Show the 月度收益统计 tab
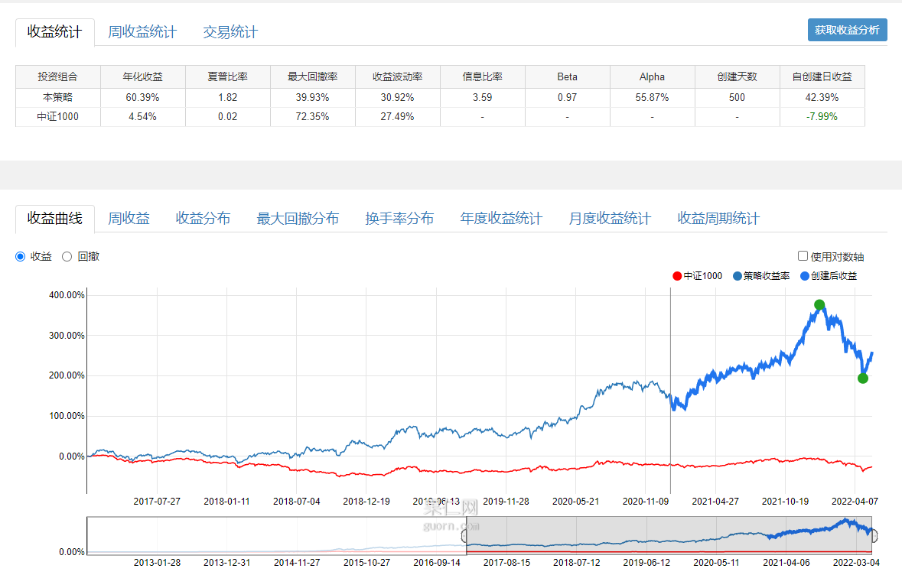 (610, 219)
